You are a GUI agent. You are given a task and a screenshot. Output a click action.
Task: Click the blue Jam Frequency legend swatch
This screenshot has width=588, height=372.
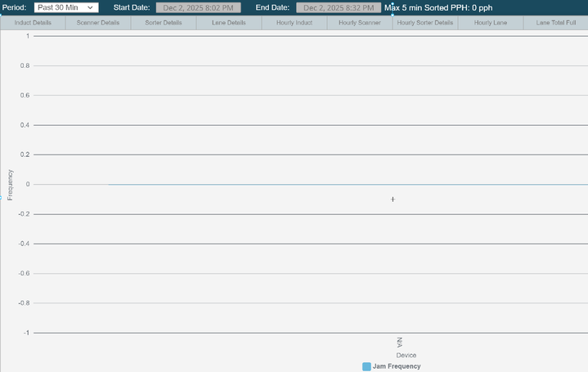(366, 366)
